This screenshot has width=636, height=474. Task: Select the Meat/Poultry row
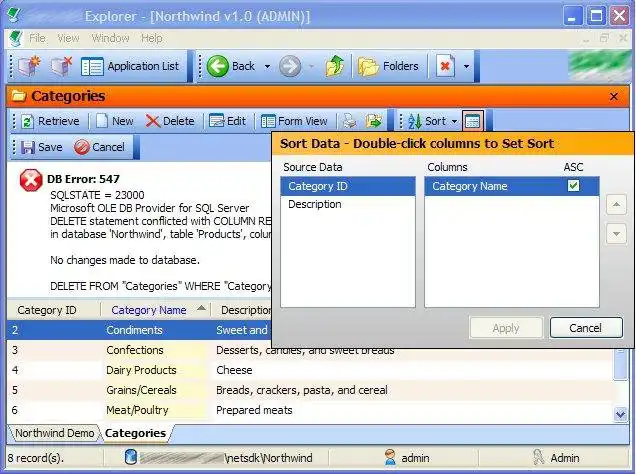310,410
